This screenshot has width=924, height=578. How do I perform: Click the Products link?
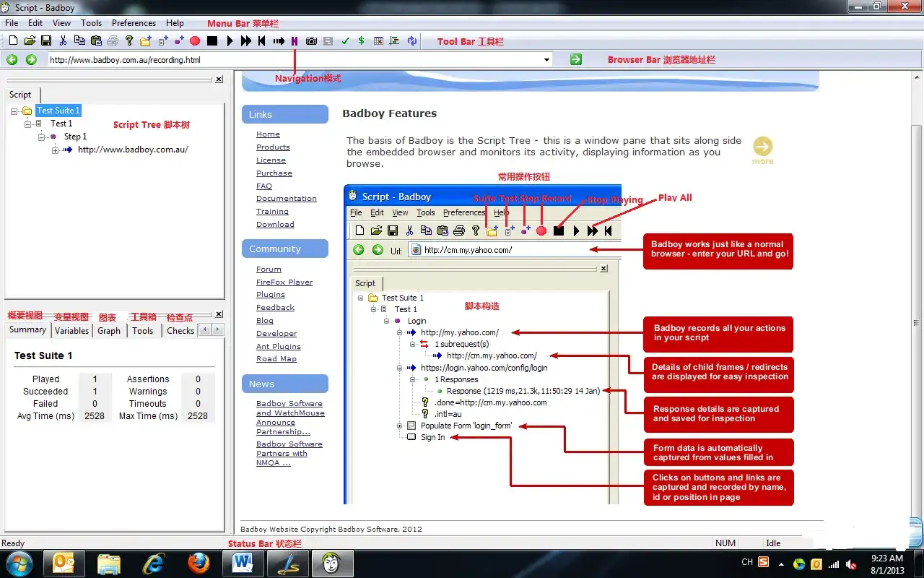pos(273,147)
